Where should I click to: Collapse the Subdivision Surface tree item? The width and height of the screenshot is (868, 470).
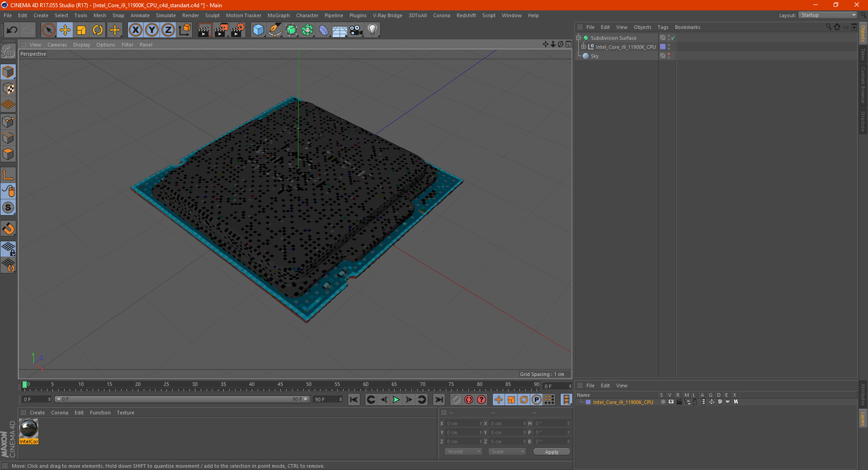pos(579,38)
